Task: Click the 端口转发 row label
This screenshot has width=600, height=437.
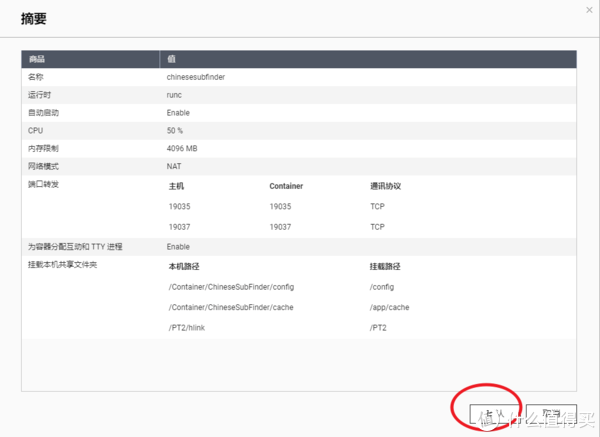Action: click(43, 184)
